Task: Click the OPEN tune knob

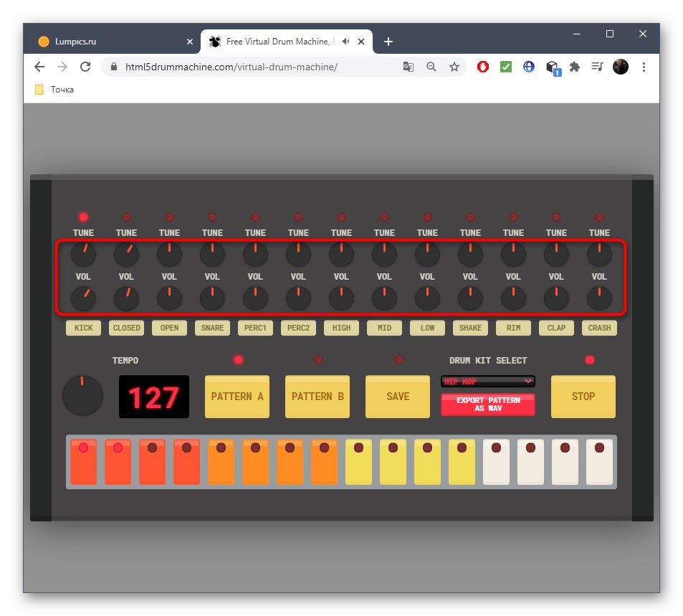Action: 169,253
